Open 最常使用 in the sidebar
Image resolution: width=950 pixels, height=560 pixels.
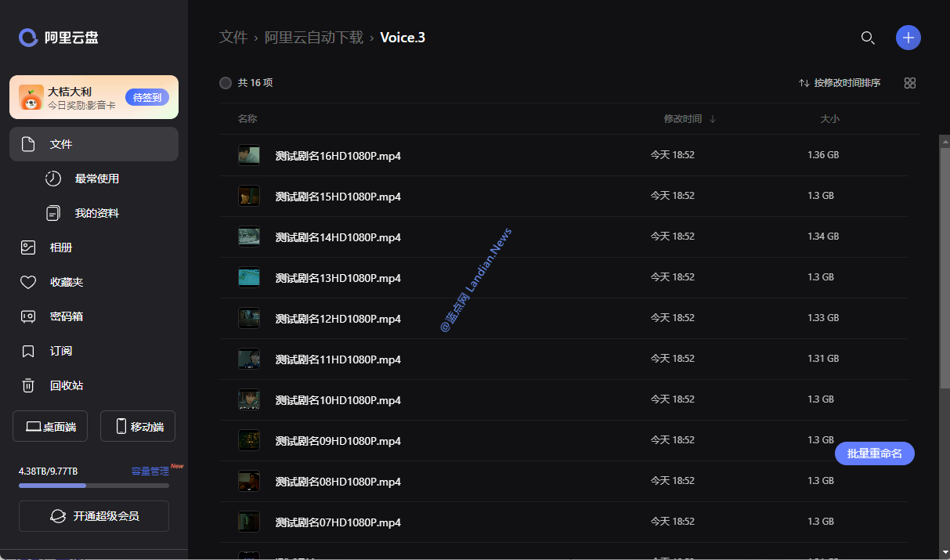click(96, 179)
